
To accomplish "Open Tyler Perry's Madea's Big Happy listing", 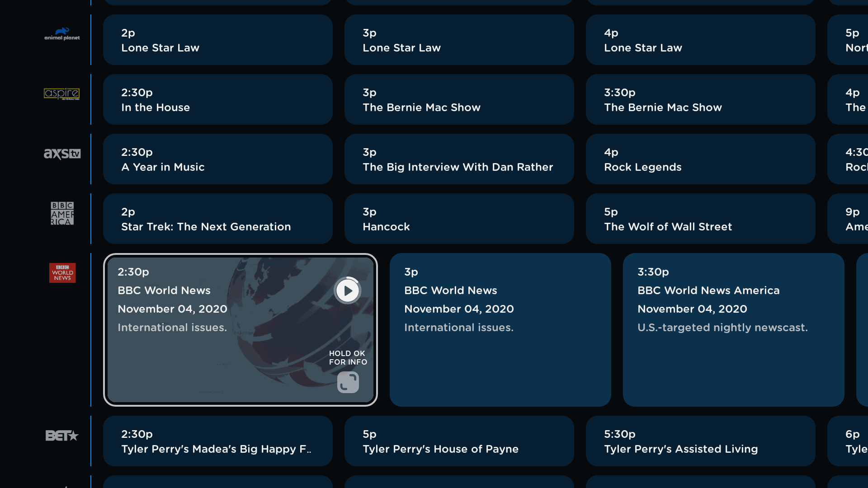I will point(218,441).
